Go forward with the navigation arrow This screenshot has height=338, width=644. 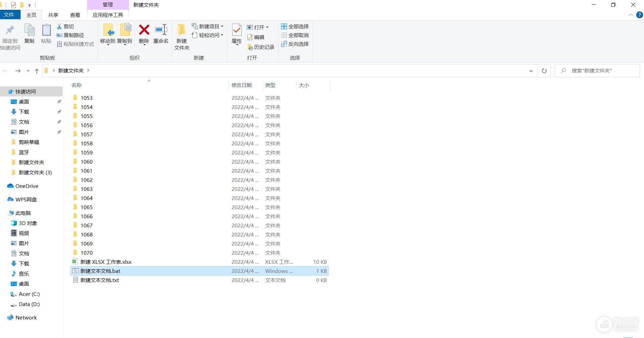click(x=18, y=71)
